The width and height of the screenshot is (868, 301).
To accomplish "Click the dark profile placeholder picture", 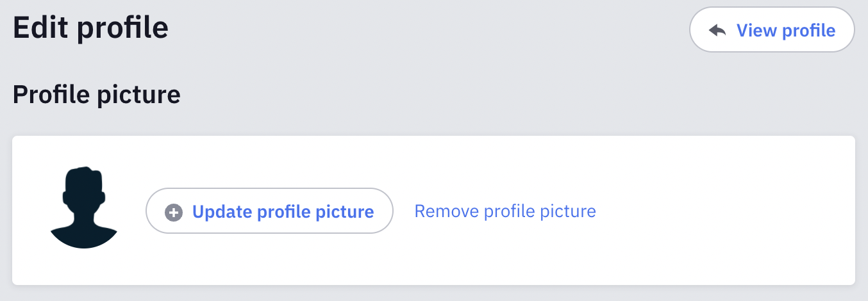I will click(x=84, y=207).
